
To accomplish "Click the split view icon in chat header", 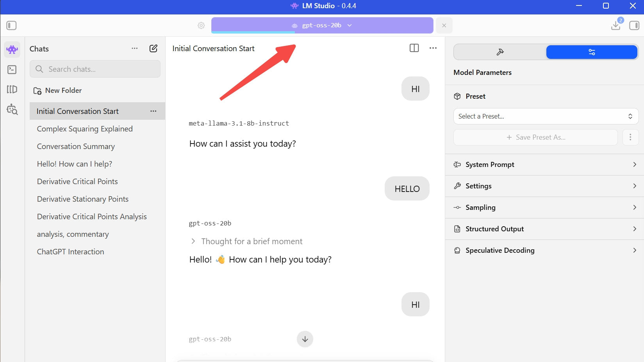I will (x=414, y=48).
